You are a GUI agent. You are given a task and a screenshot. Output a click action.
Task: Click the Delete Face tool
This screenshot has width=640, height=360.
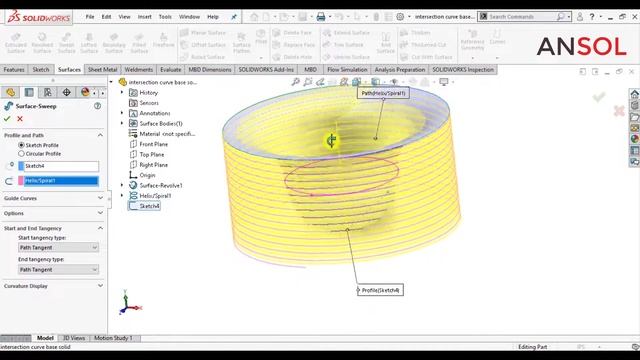coord(292,33)
